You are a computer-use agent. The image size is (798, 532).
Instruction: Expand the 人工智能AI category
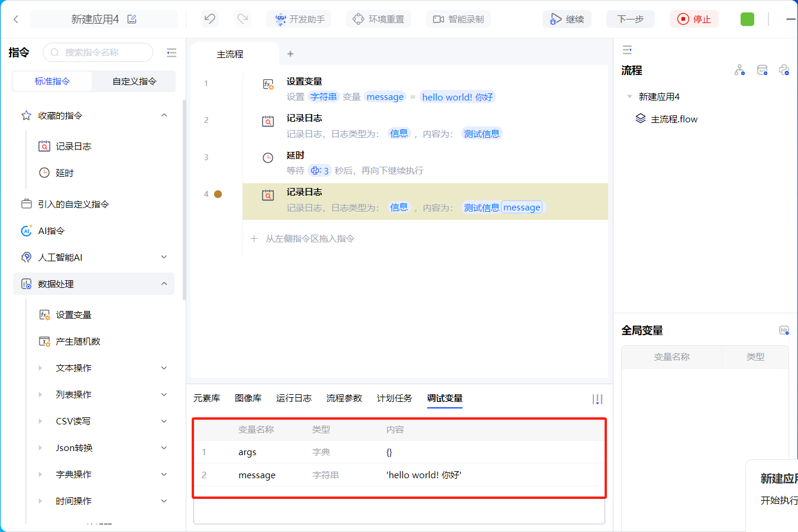pos(164,257)
